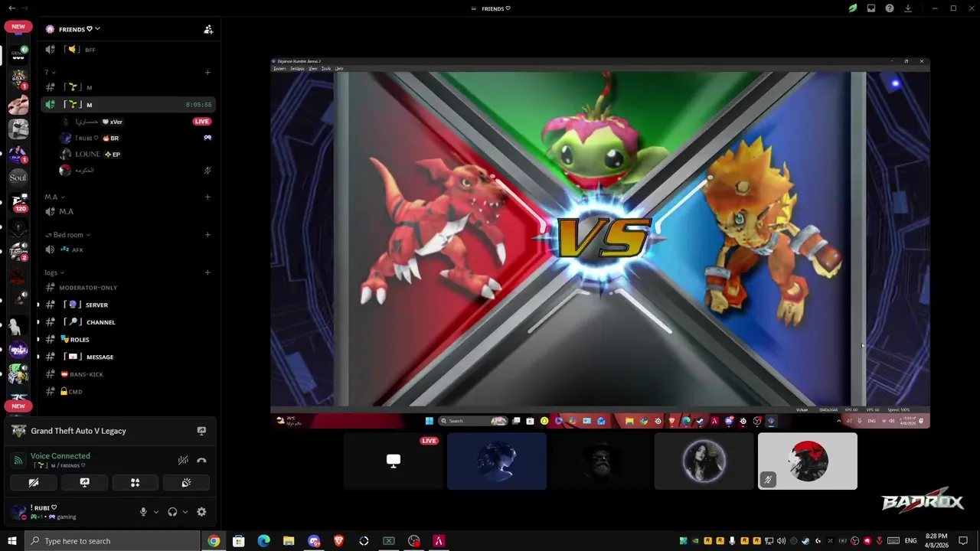980x551 pixels.
Task: Join the AFK voice channel
Action: 127,249
